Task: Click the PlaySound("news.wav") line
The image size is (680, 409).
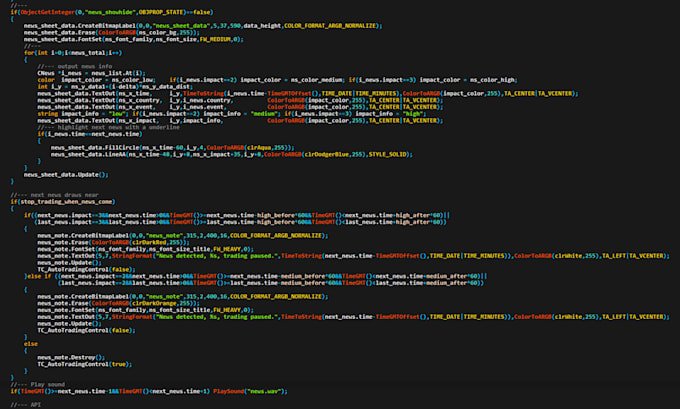Action: pos(150,391)
